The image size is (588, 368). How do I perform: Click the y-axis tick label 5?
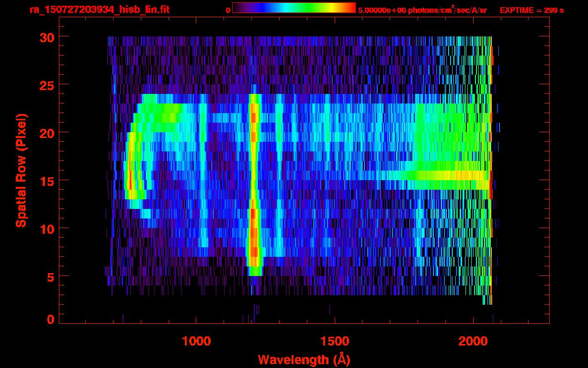[x=50, y=276]
